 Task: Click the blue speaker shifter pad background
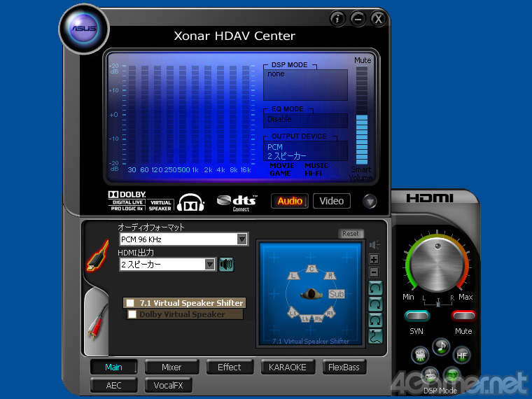click(x=311, y=293)
